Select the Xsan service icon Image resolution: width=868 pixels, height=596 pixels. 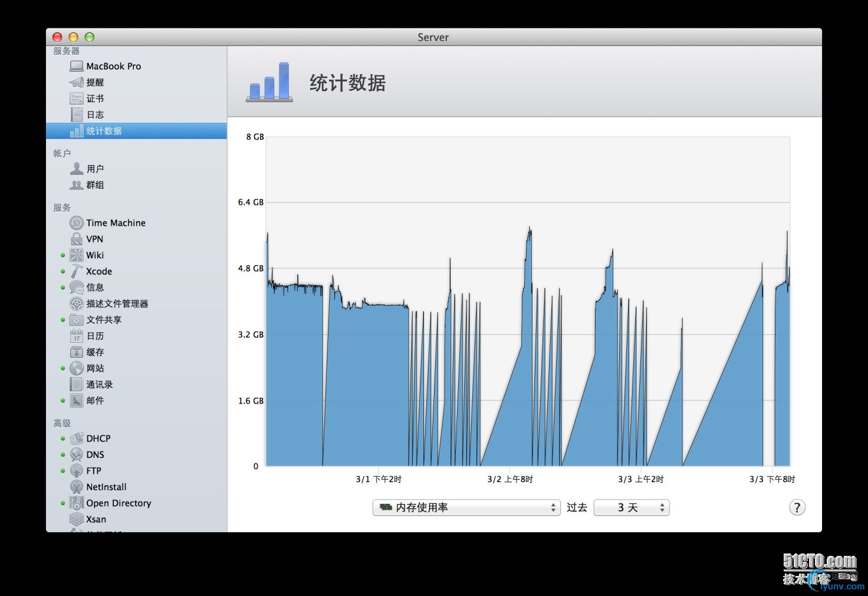coord(77,519)
